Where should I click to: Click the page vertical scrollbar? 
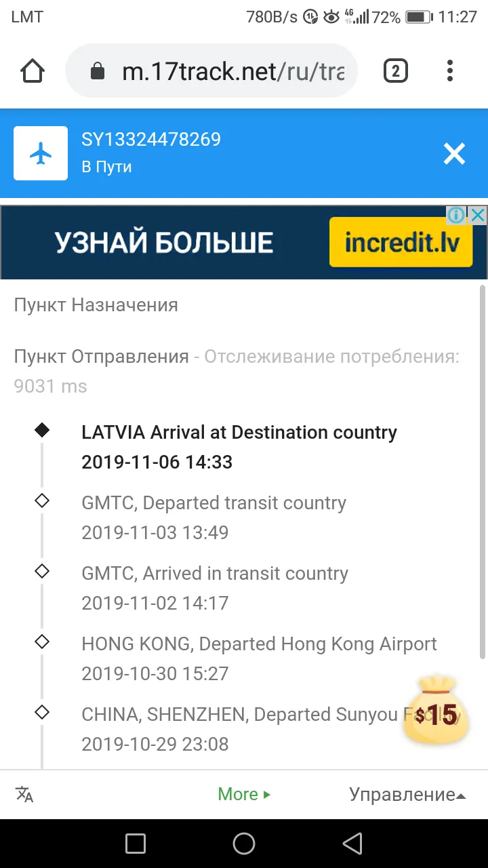tap(483, 471)
